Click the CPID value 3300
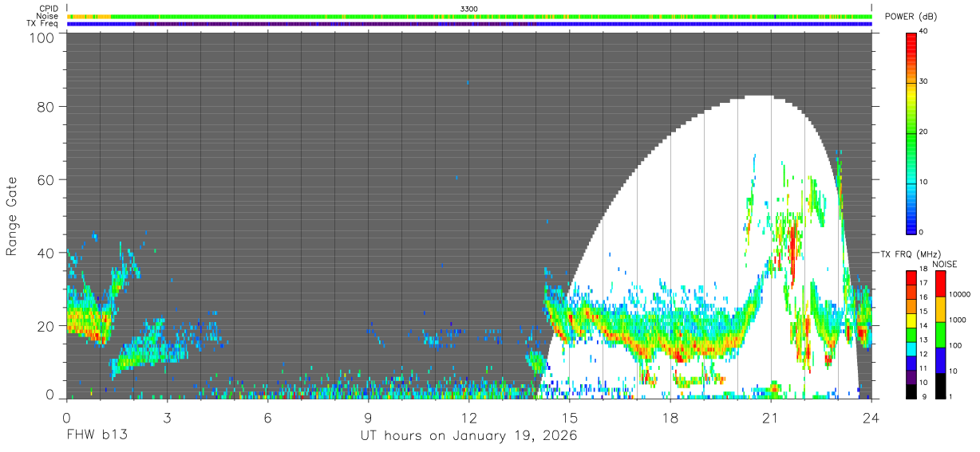This screenshot has width=980, height=452. tap(469, 10)
